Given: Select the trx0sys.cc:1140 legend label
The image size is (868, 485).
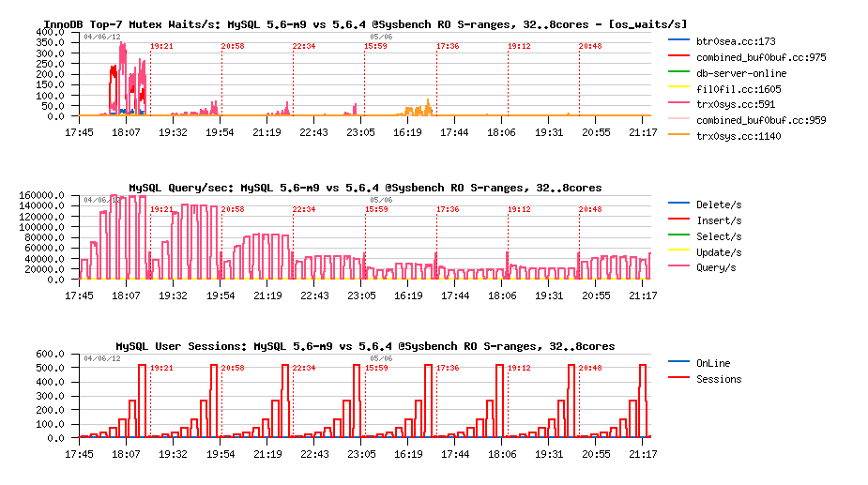Looking at the screenshot, I should click(x=739, y=136).
